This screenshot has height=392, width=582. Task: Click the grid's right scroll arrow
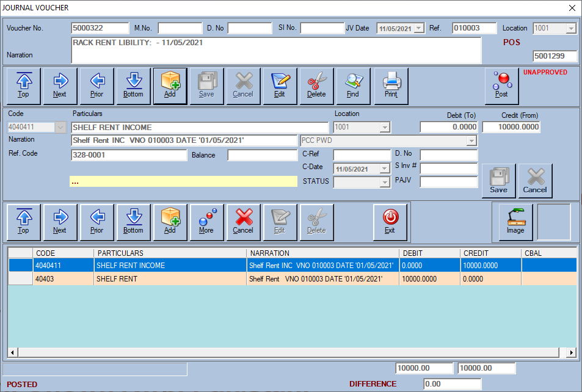571,352
